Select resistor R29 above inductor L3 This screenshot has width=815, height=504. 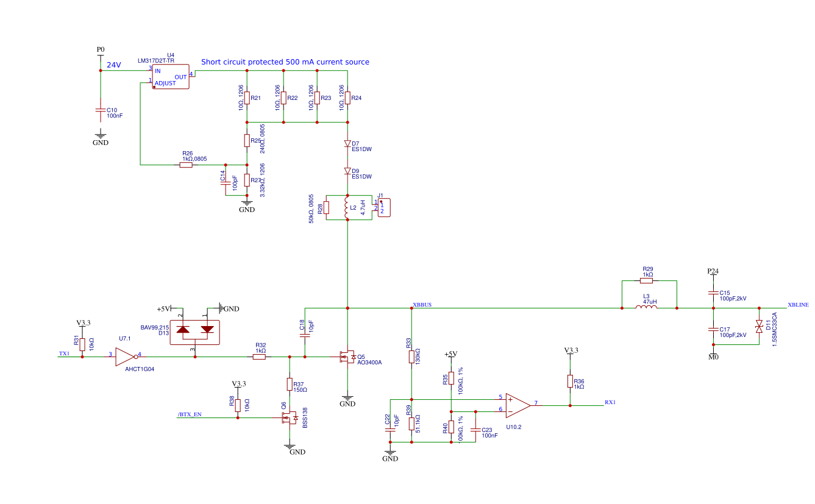click(647, 281)
